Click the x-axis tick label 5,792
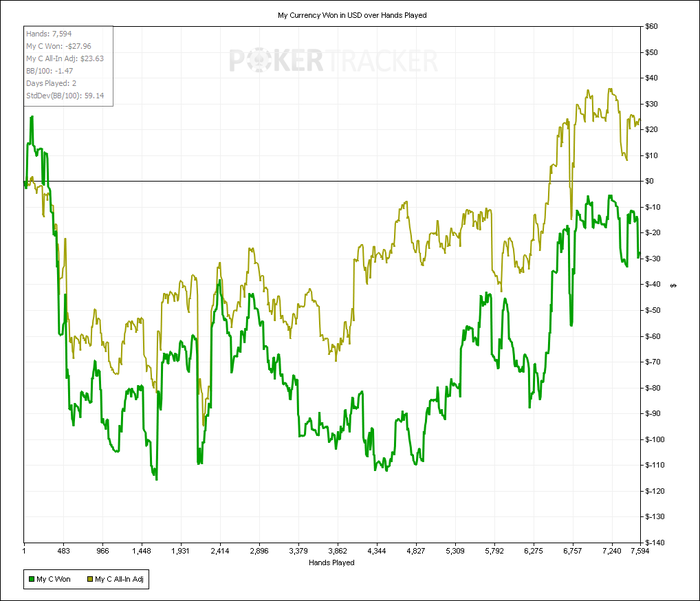This screenshot has width=700, height=601. 494,551
